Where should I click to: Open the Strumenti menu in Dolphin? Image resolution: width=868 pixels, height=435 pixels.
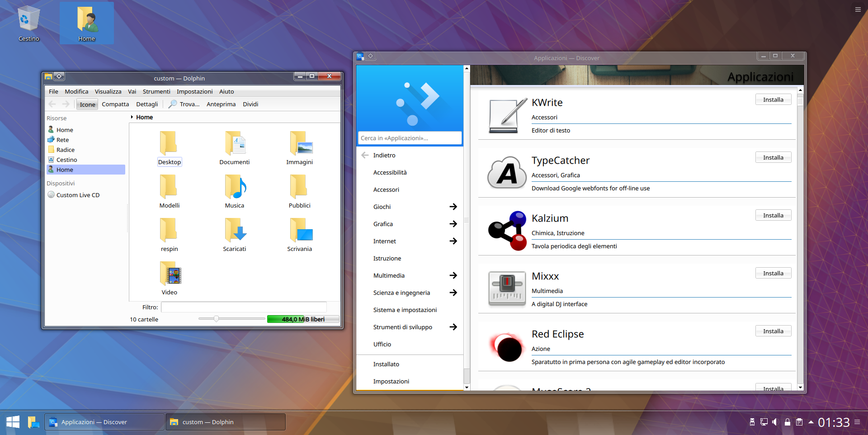(x=156, y=91)
